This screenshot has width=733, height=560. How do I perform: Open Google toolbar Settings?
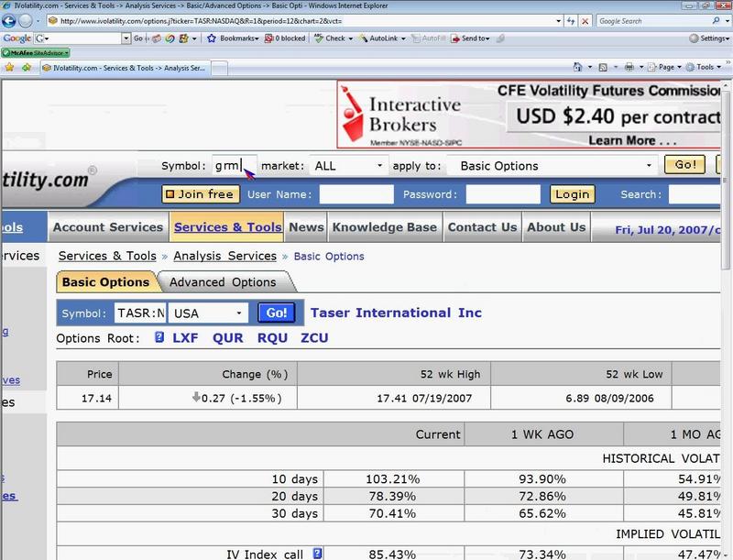click(x=708, y=38)
